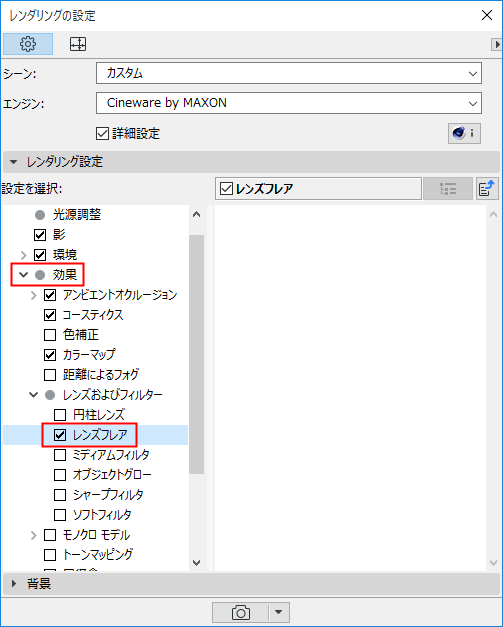Screen dimensions: 503x627
Task: Expand the モノクロ モデル node
Action: [34, 535]
